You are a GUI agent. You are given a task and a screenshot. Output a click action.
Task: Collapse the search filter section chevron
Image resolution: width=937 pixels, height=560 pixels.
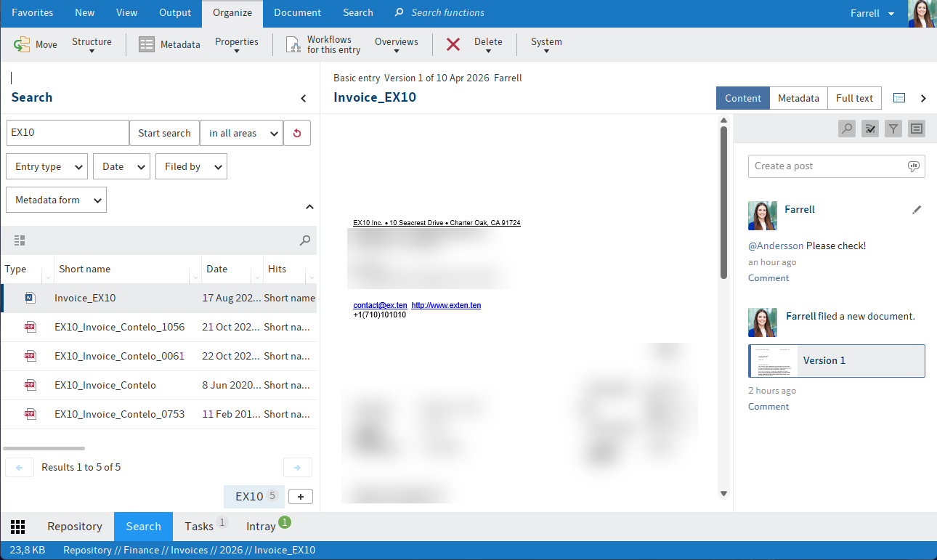tap(309, 207)
